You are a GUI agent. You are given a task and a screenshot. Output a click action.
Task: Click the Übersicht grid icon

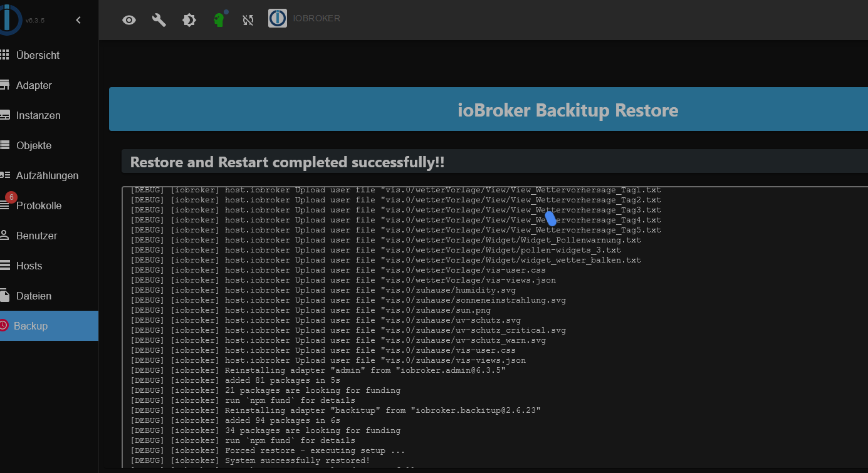[x=4, y=55]
